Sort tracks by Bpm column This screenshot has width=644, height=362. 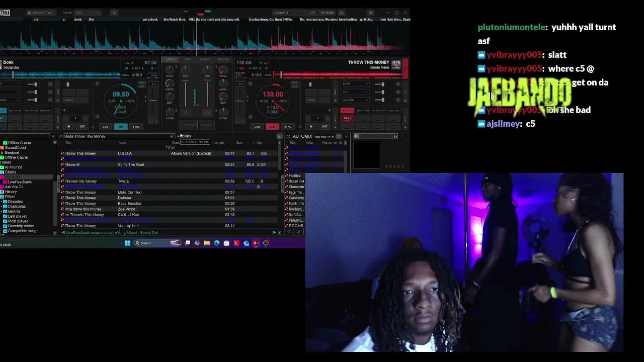coord(239,143)
